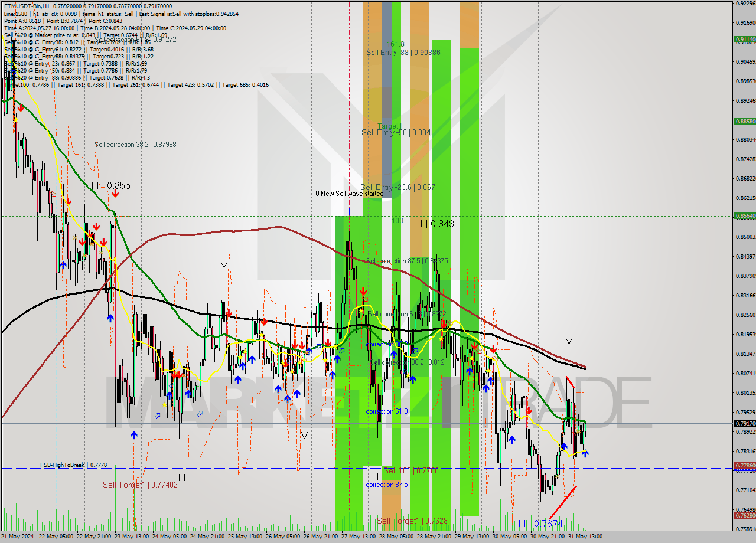Click the 'Sell correction 87.5 | 0.84375' label
The image size is (756, 543).
(407, 261)
